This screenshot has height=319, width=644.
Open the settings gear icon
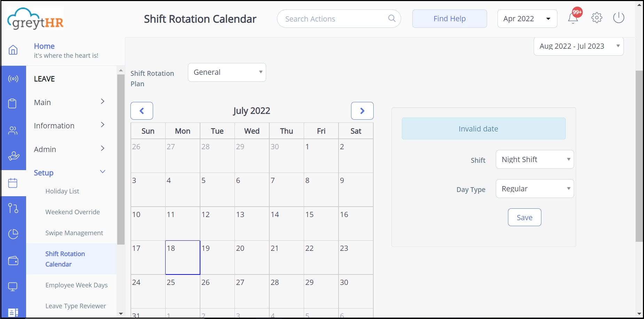click(597, 18)
